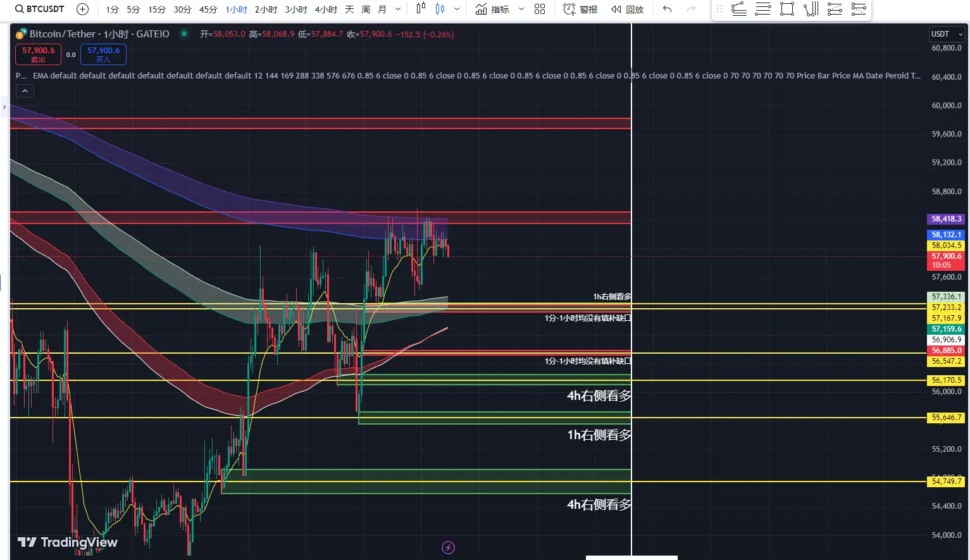Click the plus icon to add a symbol

pyautogui.click(x=82, y=9)
